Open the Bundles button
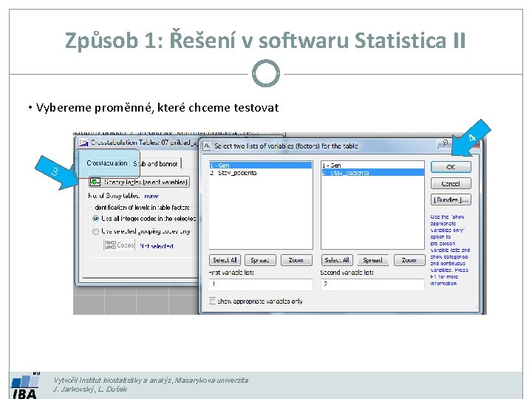This screenshot has width=532, height=399. tap(451, 199)
